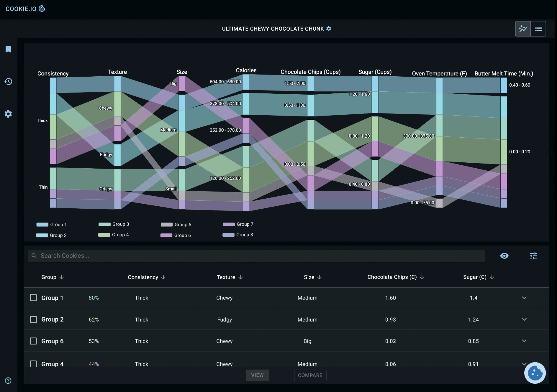Check the Group 4 row checkbox
Image resolution: width=557 pixels, height=392 pixels.
tap(33, 364)
